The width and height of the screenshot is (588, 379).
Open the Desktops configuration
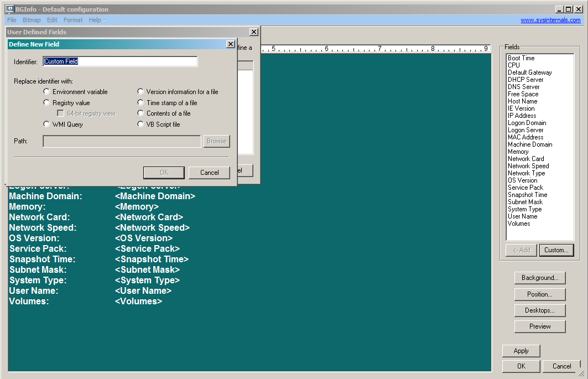coord(539,310)
